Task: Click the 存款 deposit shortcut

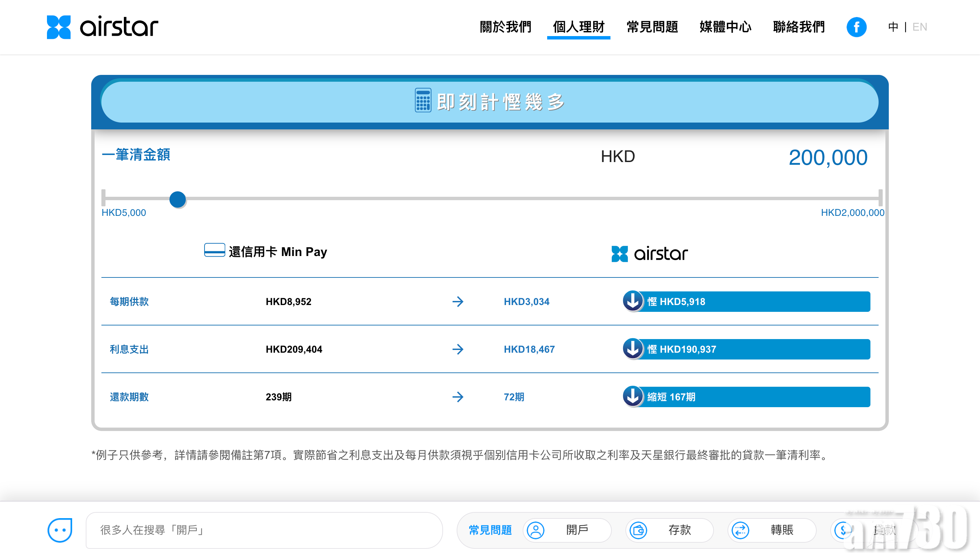Action: coord(669,530)
